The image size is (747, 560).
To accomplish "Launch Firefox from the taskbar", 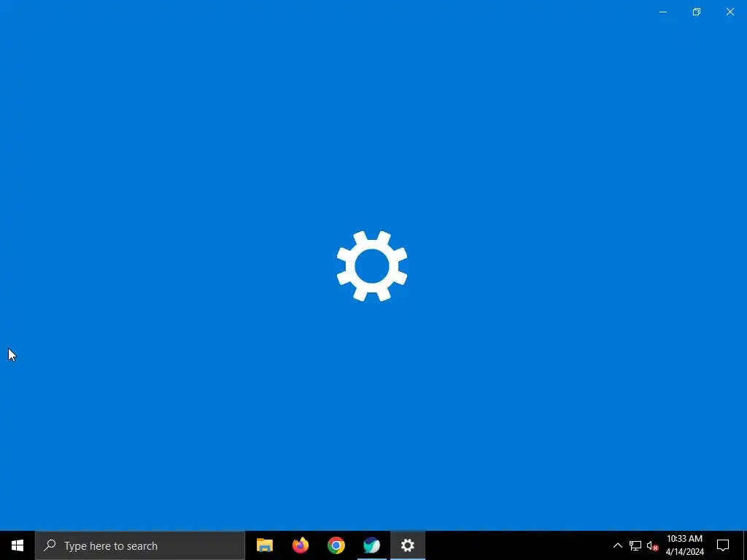I will click(300, 545).
